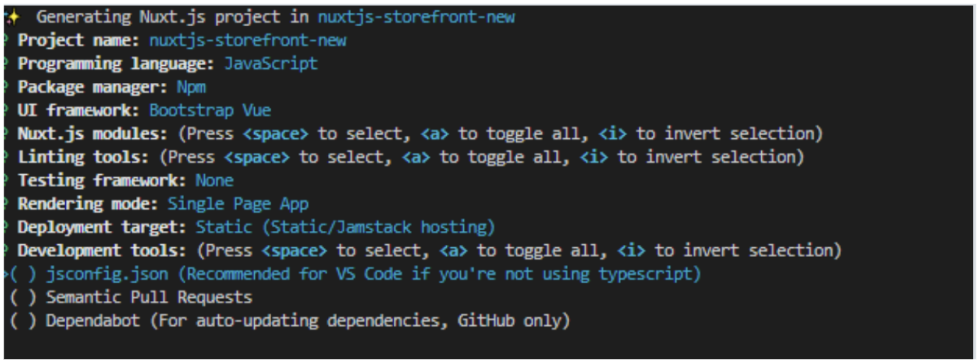Image resolution: width=980 pixels, height=364 pixels.
Task: Select the Semantic Pull Requests option
Action: 149,297
